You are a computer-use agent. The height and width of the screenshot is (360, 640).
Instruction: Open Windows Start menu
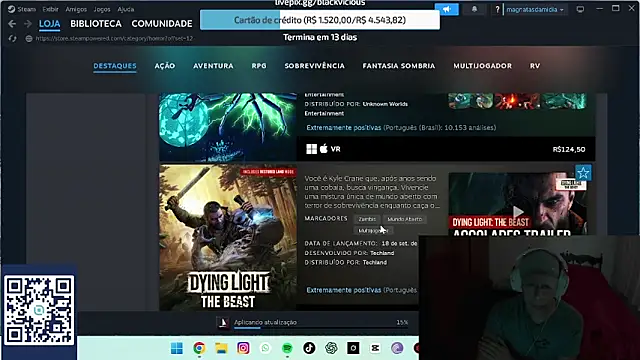tap(177, 348)
